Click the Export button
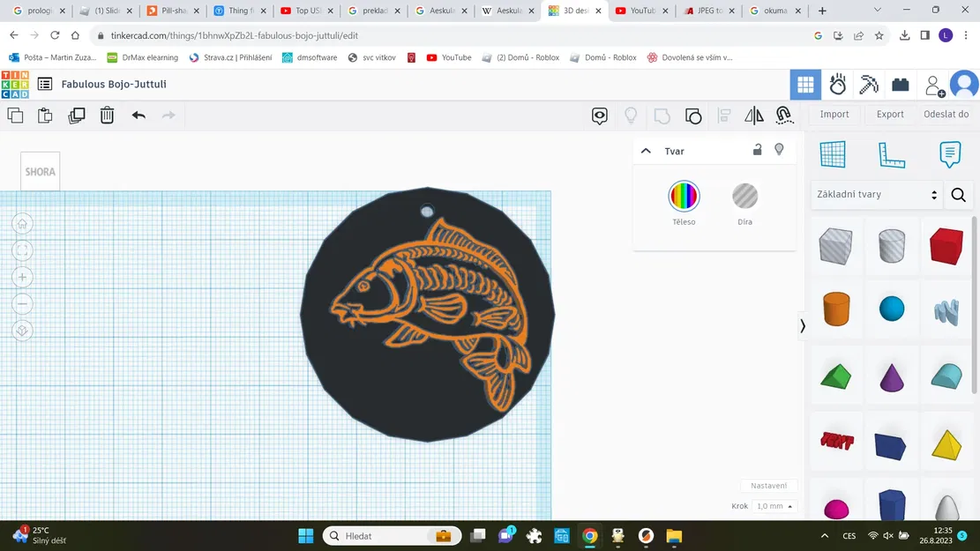 (890, 115)
